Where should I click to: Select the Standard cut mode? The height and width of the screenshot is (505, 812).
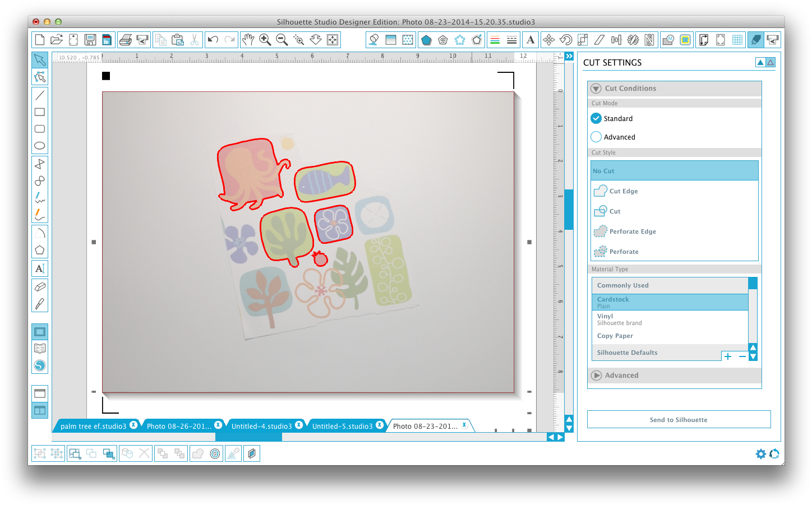pos(596,119)
